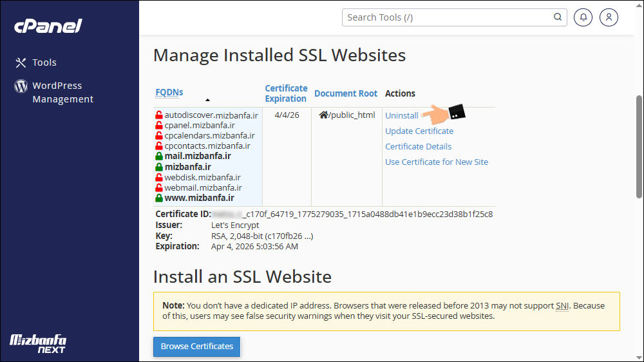This screenshot has height=362, width=644.
Task: Sort by FQDNs column header
Action: pyautogui.click(x=169, y=93)
